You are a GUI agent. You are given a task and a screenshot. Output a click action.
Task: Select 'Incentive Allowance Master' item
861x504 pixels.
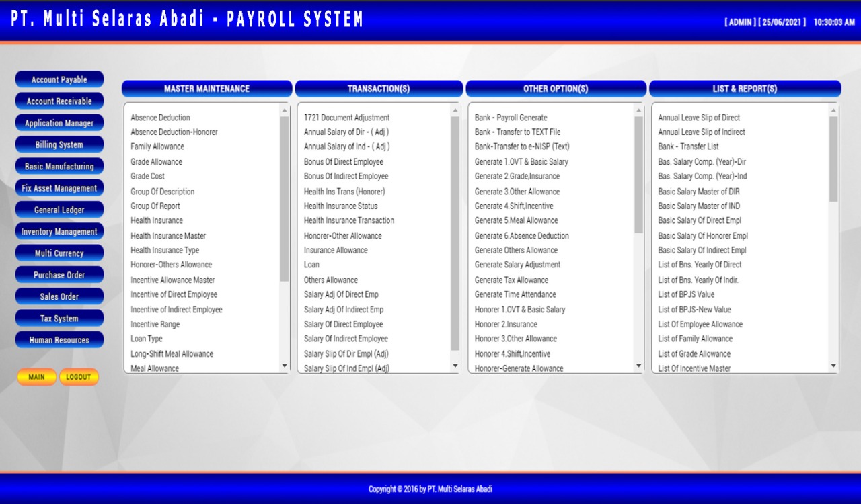(173, 280)
